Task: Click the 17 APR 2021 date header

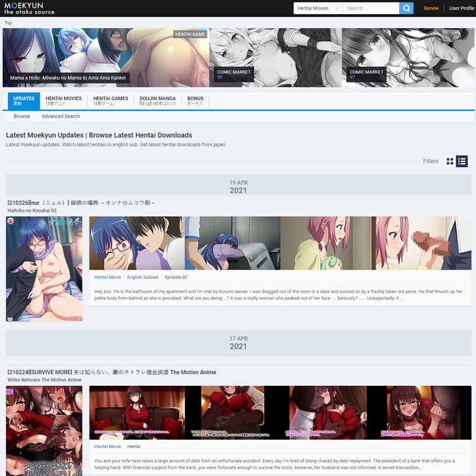Action: (239, 342)
